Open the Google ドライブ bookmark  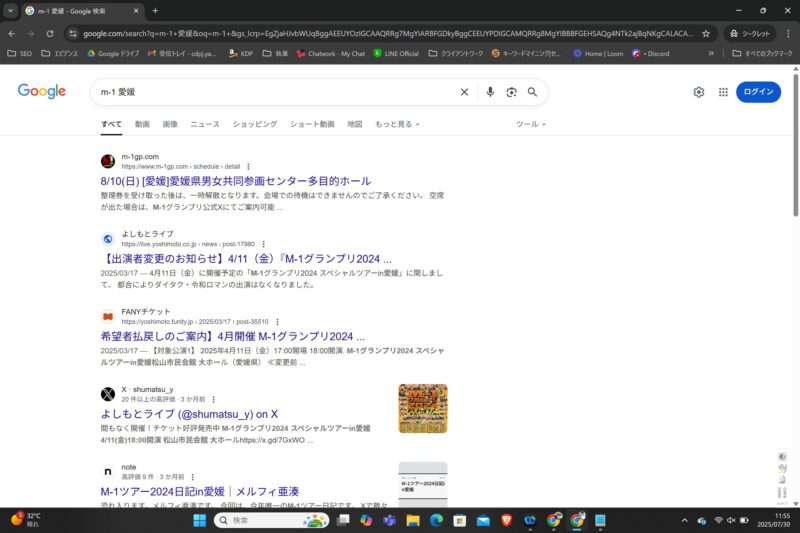(113, 54)
